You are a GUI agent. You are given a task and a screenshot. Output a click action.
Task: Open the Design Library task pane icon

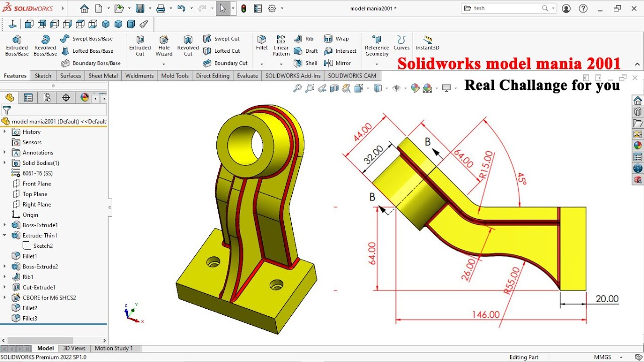[x=638, y=112]
